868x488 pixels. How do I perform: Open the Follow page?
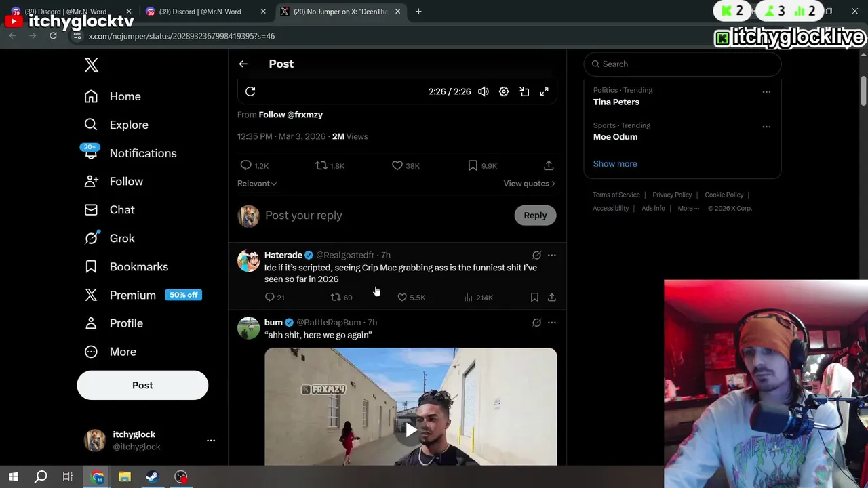(113, 182)
